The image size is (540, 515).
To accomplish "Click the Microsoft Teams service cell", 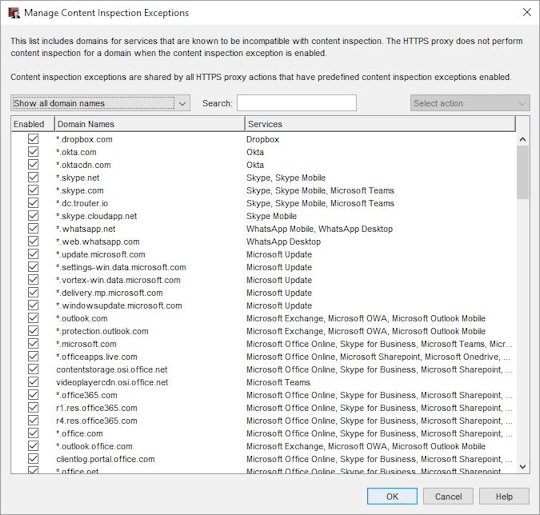I will point(278,382).
